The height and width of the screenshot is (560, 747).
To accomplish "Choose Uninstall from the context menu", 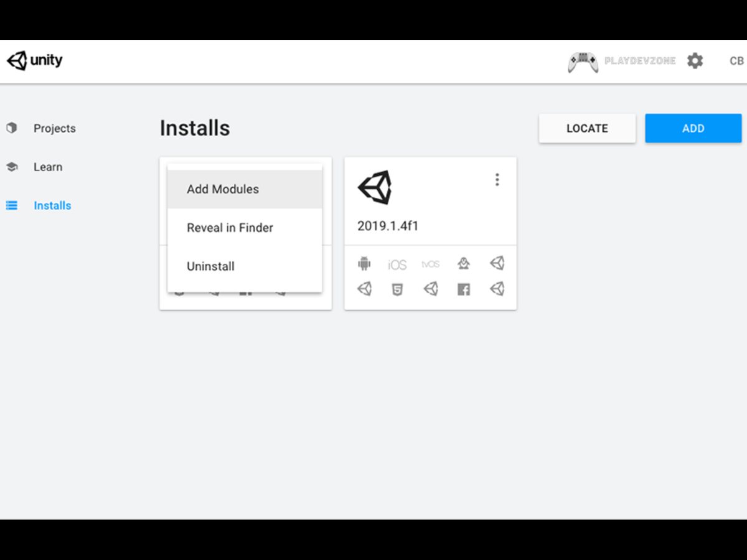I will click(245, 266).
